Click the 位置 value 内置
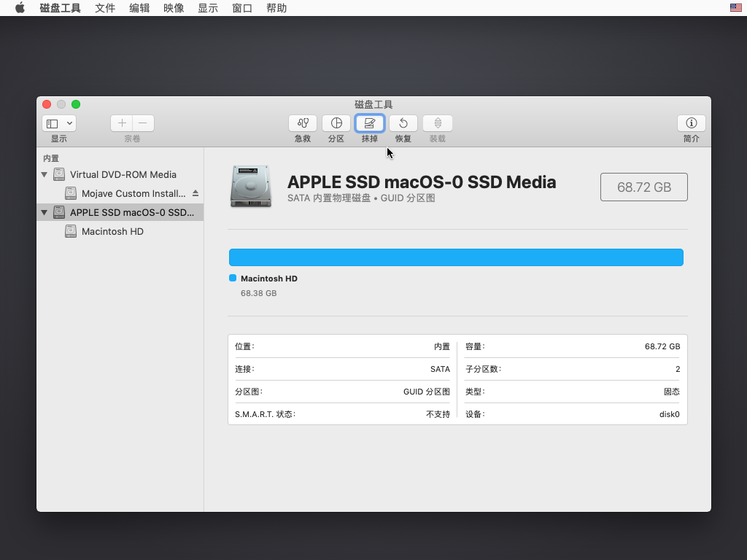This screenshot has height=560, width=747. 441,346
